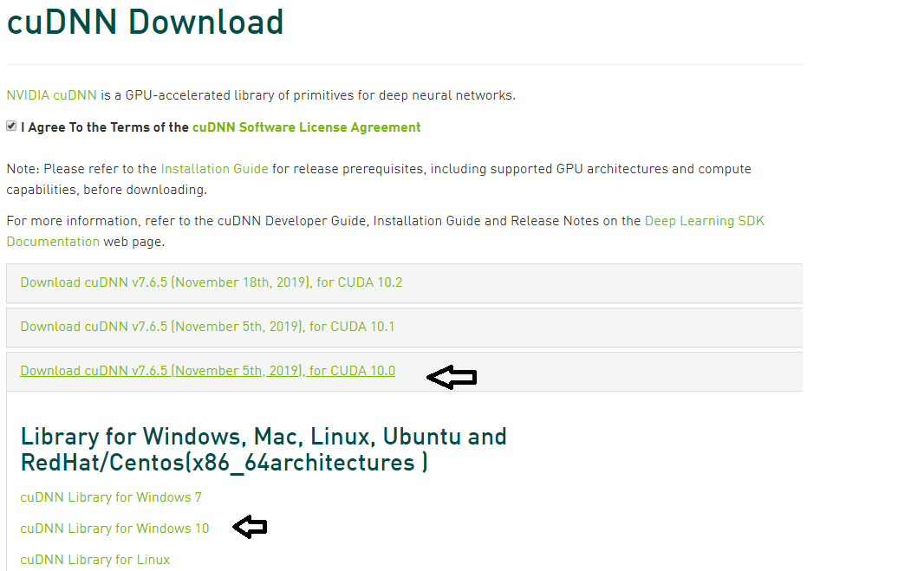Expand Download cuDNN v7.6.5 for CUDA 10.1
924x571 pixels.
[207, 327]
